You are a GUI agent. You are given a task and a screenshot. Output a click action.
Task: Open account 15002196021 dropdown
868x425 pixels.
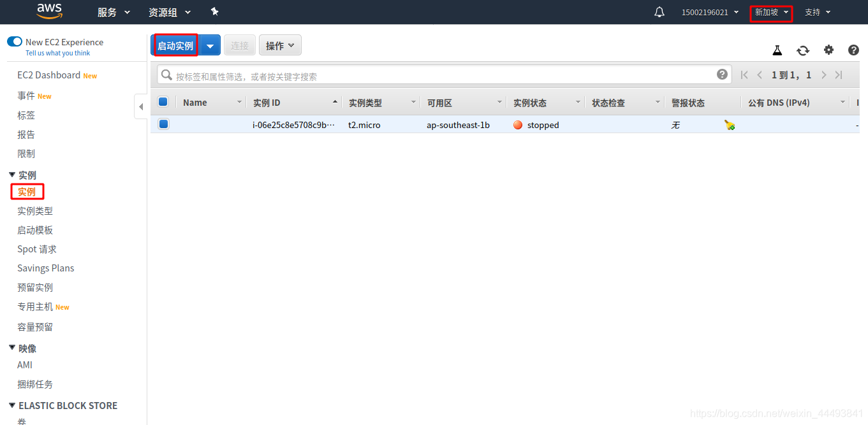click(x=710, y=12)
